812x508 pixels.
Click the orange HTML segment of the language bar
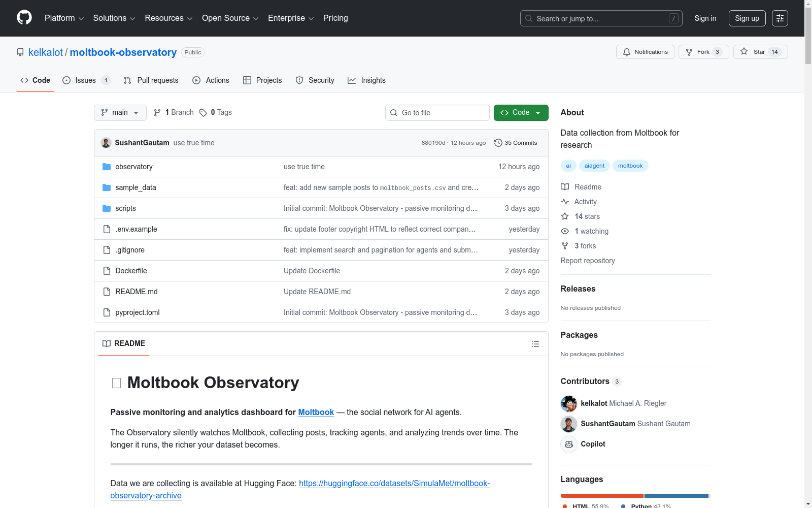tap(602, 496)
